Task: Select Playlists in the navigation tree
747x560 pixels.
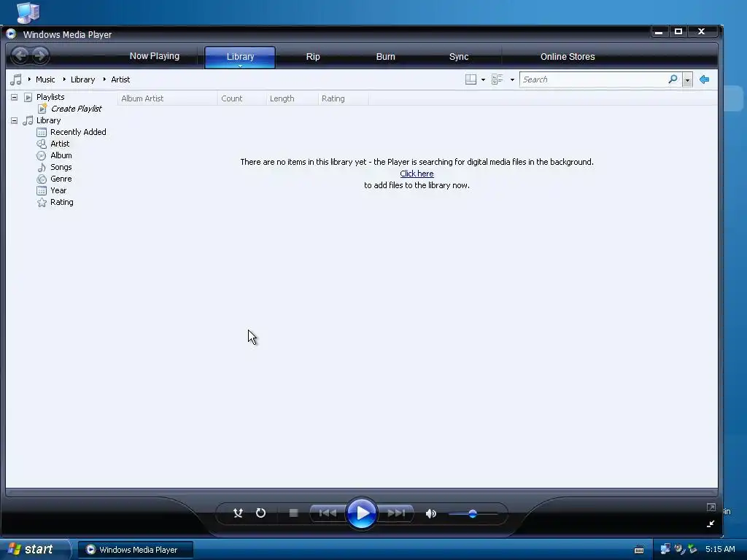Action: tap(50, 97)
